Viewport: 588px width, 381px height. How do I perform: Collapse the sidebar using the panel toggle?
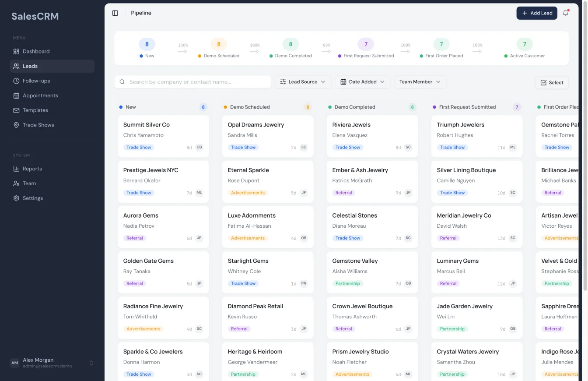[x=115, y=13]
